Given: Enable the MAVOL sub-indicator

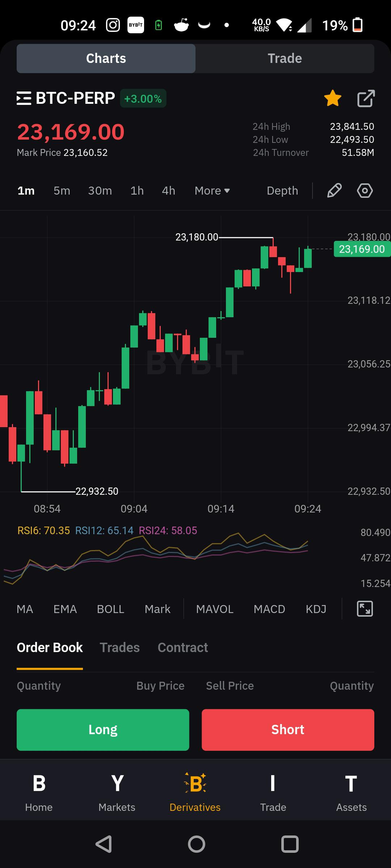Looking at the screenshot, I should pyautogui.click(x=215, y=609).
